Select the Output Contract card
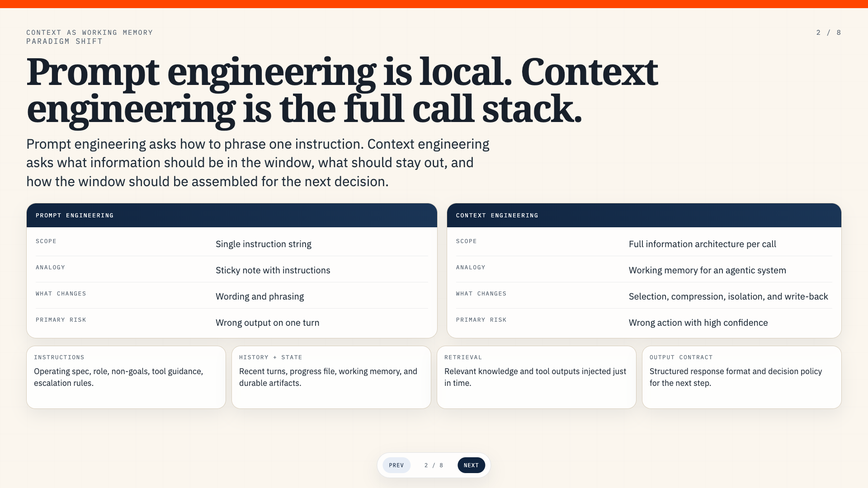This screenshot has width=868, height=488. 742,377
